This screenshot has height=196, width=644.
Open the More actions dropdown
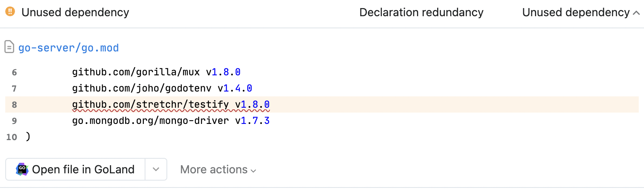[x=218, y=169]
